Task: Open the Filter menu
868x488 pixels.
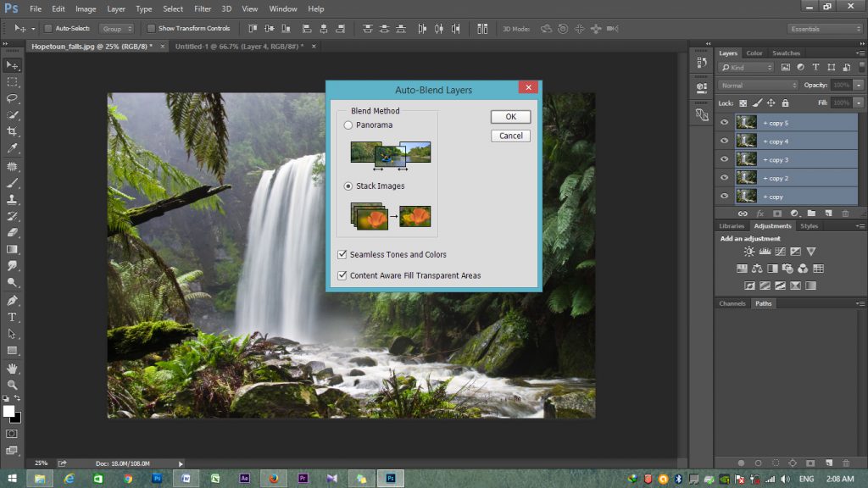Action: point(203,8)
